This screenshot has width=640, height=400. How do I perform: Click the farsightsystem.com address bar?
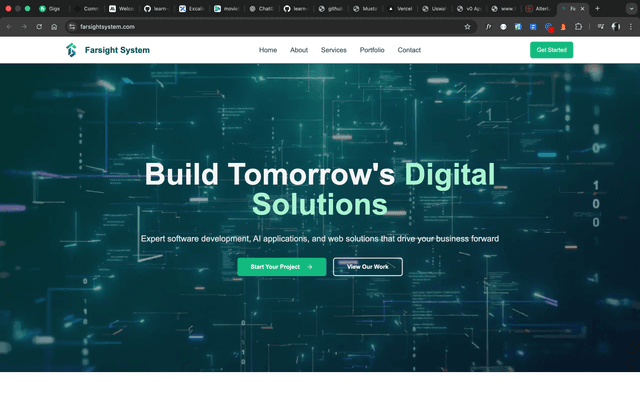[250, 27]
